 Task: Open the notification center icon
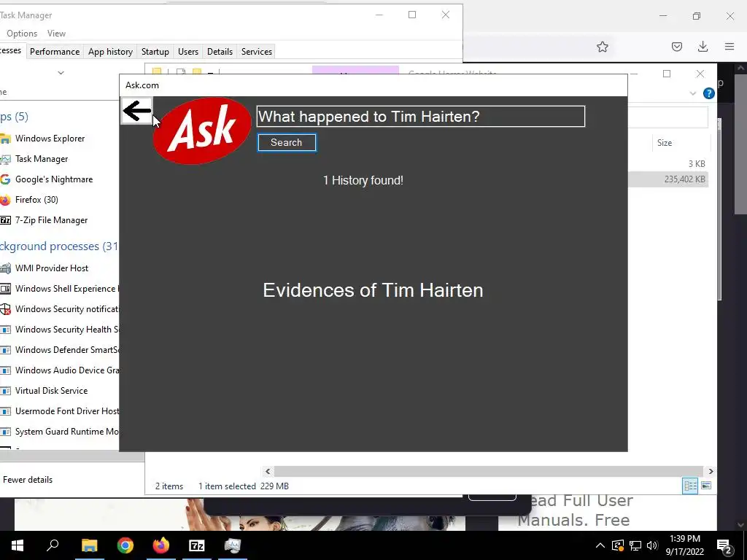724,546
